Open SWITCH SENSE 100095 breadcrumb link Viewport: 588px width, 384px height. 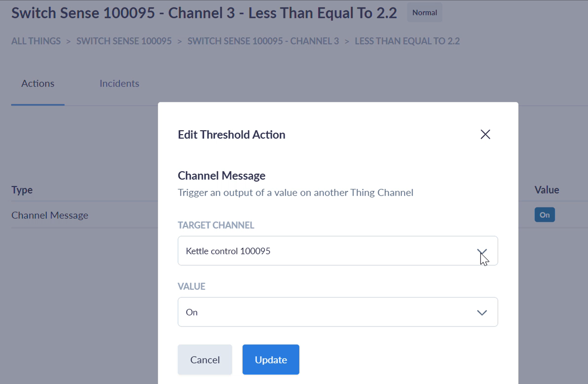[x=124, y=41]
